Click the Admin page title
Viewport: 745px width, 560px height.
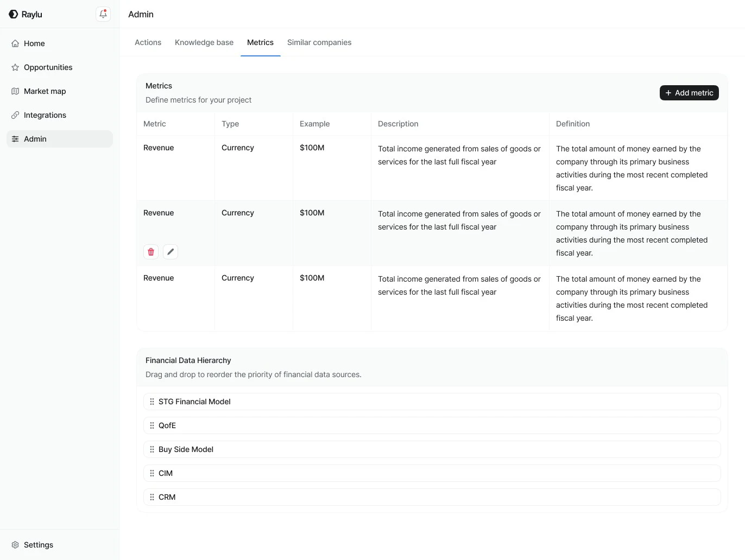click(x=141, y=14)
